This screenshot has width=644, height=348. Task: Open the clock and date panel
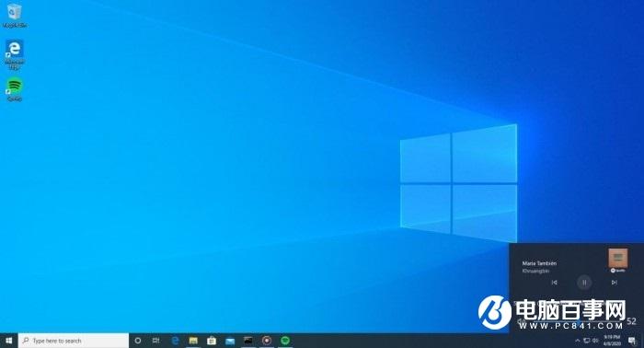point(612,341)
